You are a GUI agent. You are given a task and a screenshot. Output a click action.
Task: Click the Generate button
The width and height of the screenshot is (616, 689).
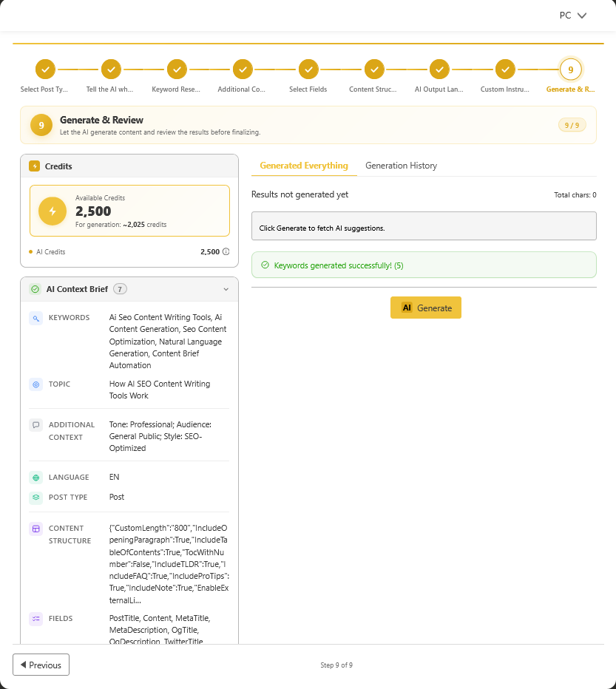coord(426,308)
